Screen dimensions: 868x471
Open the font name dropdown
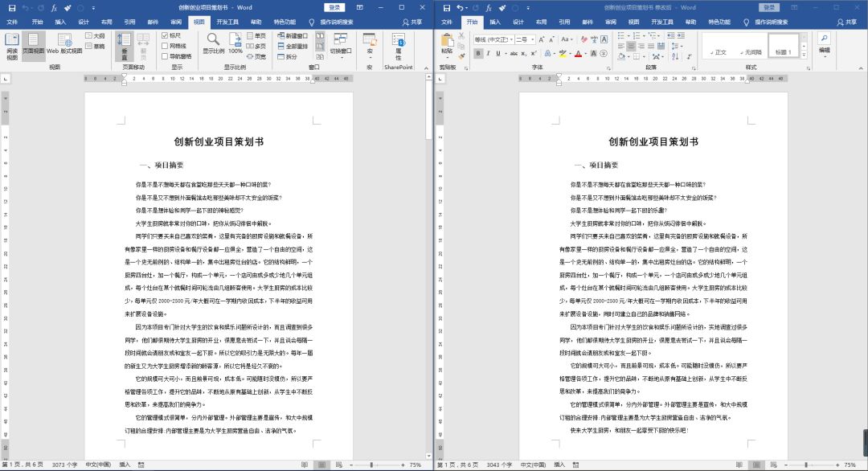pos(511,38)
